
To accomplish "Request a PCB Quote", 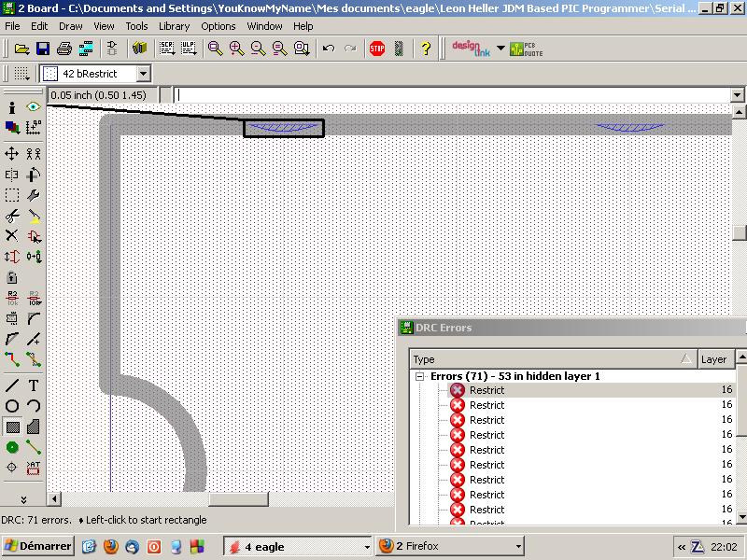I will tap(526, 49).
